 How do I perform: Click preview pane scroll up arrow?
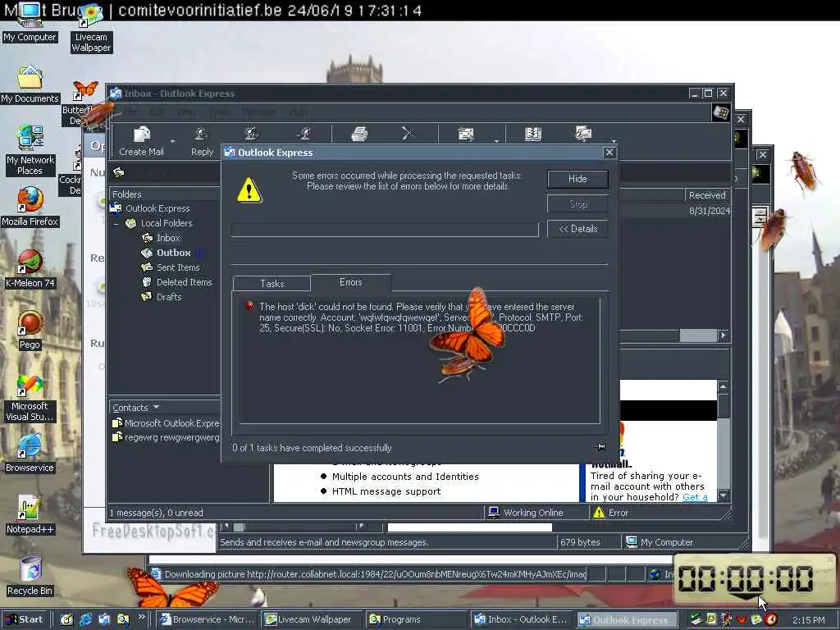click(x=723, y=386)
